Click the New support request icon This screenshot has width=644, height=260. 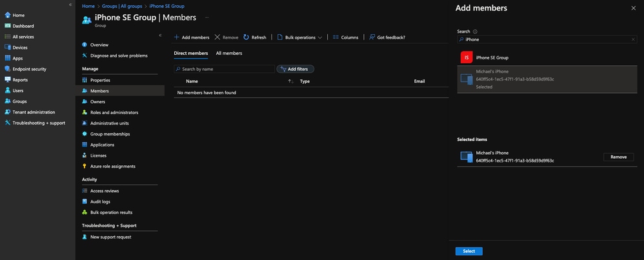[x=85, y=237]
